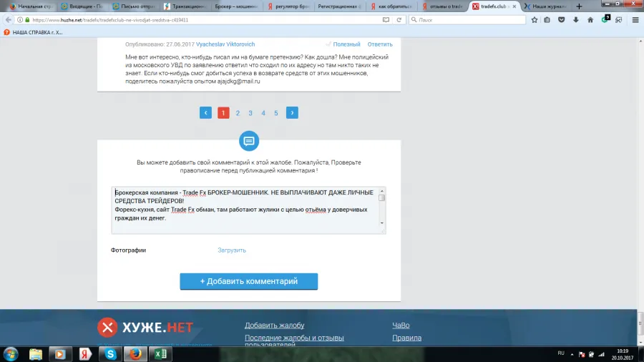Open the media player taskbar icon
The height and width of the screenshot is (362, 644).
click(60, 354)
